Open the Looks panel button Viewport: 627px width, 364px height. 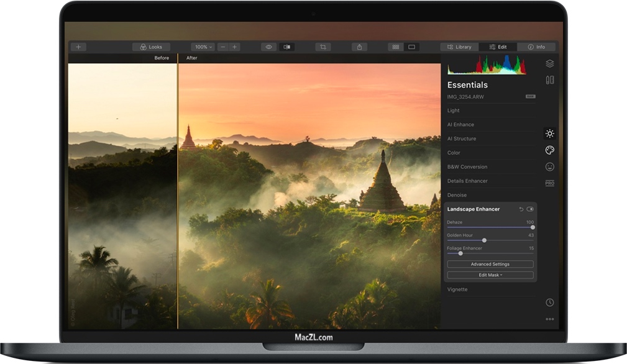click(151, 47)
